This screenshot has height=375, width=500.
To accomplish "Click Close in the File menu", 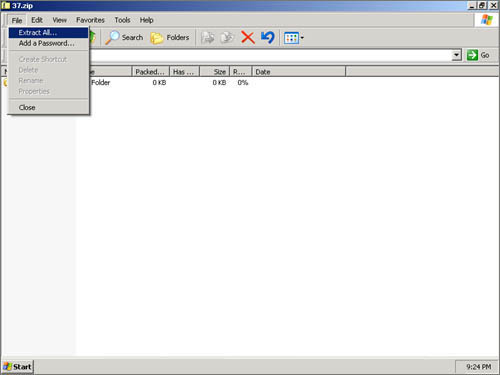I will click(48, 107).
